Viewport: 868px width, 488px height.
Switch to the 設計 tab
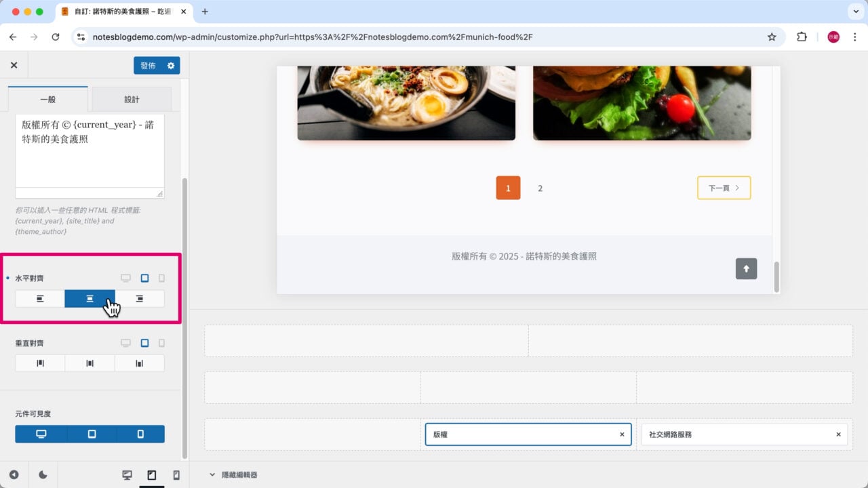pyautogui.click(x=132, y=99)
